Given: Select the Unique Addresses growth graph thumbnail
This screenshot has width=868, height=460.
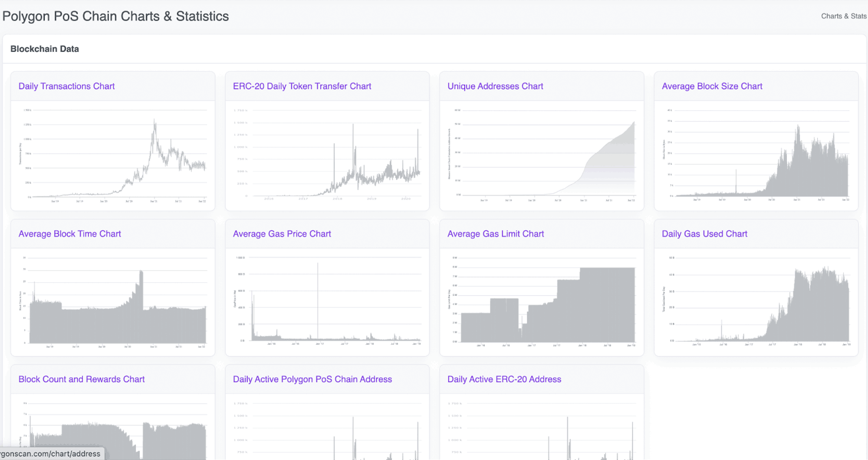Looking at the screenshot, I should click(x=542, y=155).
